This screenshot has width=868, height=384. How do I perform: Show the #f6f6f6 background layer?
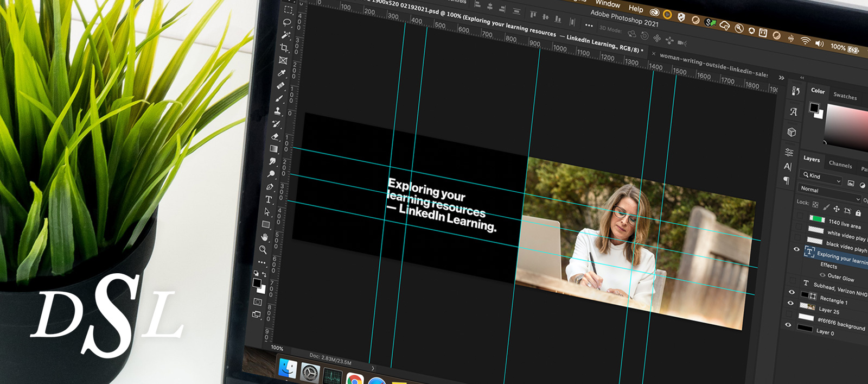click(789, 313)
